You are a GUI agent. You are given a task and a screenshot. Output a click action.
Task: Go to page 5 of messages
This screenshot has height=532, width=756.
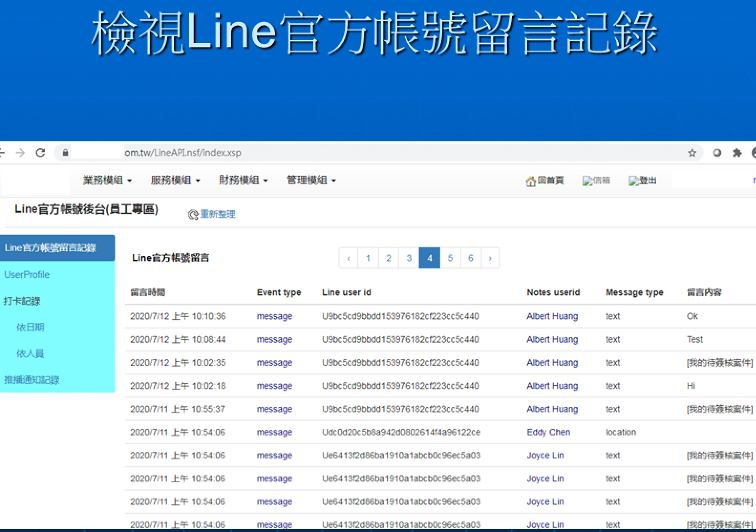[x=450, y=258]
